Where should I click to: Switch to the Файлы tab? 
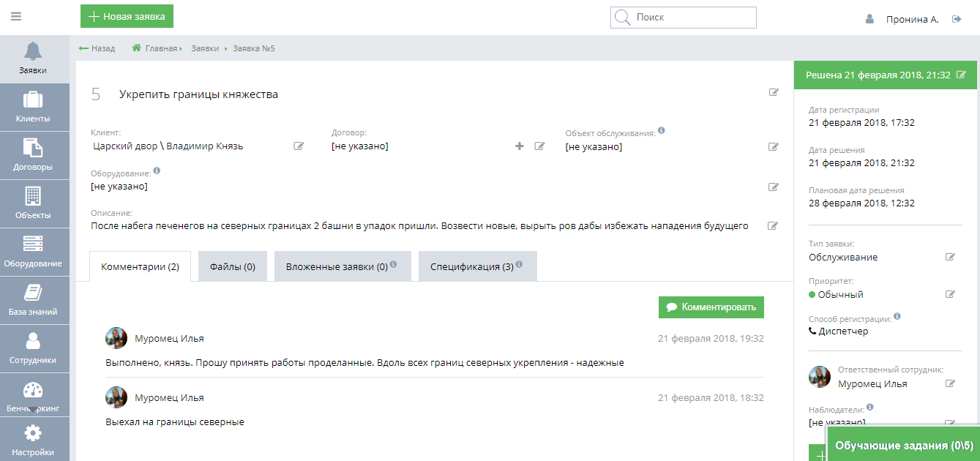(x=232, y=266)
